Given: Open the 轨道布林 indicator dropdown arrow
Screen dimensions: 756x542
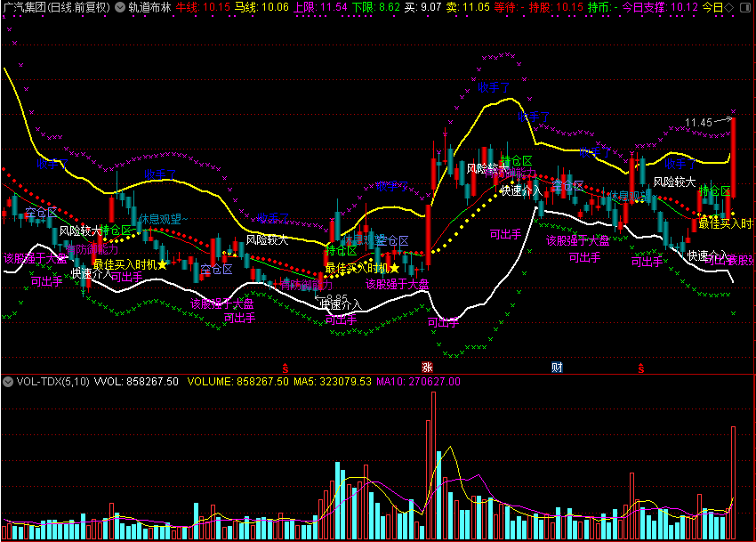Looking at the screenshot, I should pos(120,7).
